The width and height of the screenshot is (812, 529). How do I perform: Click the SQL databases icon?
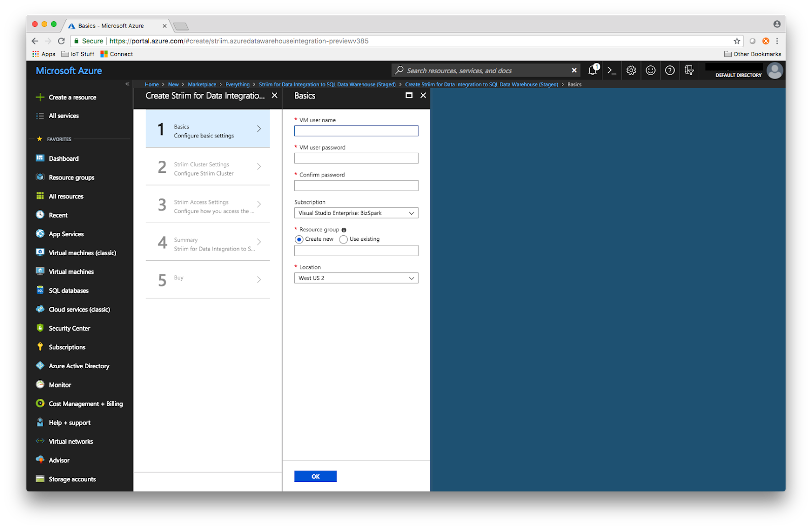40,290
